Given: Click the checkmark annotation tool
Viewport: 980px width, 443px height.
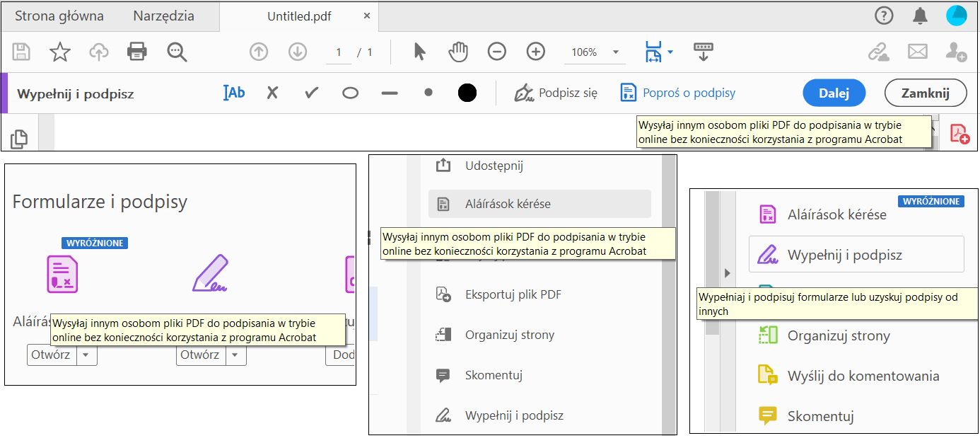Looking at the screenshot, I should (311, 92).
